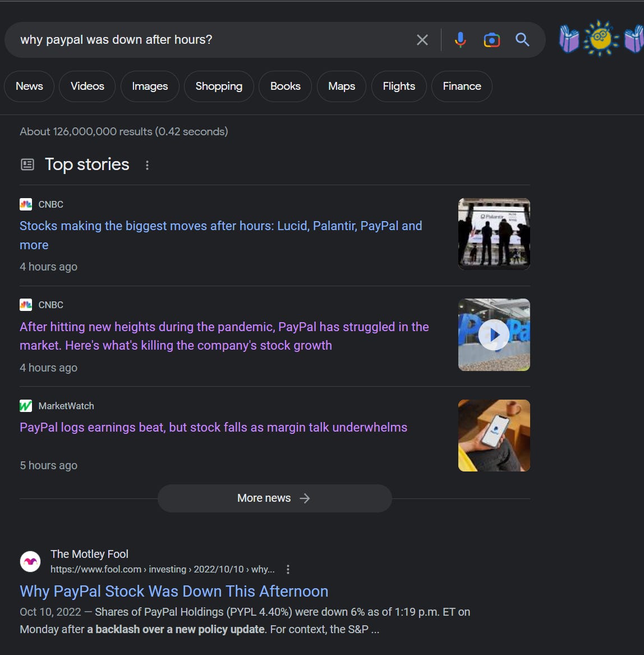Click '5 hours ago' under MarketWatch story
Viewport: 644px width, 655px height.
click(48, 465)
